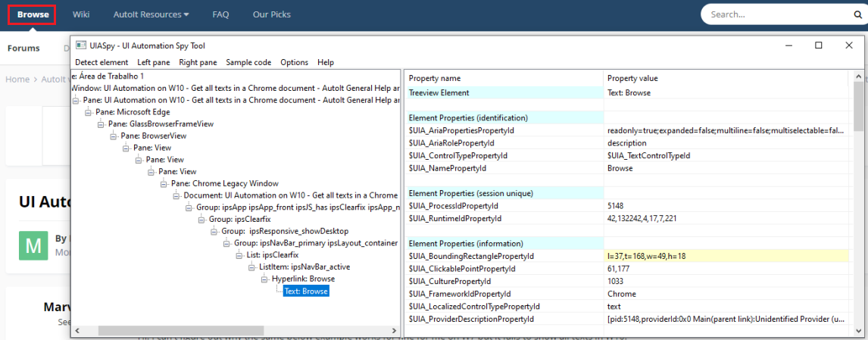Select the $UIA_ProviderDescriptionPropertyId row
Viewport: 868px width, 340px height.
[x=626, y=319]
